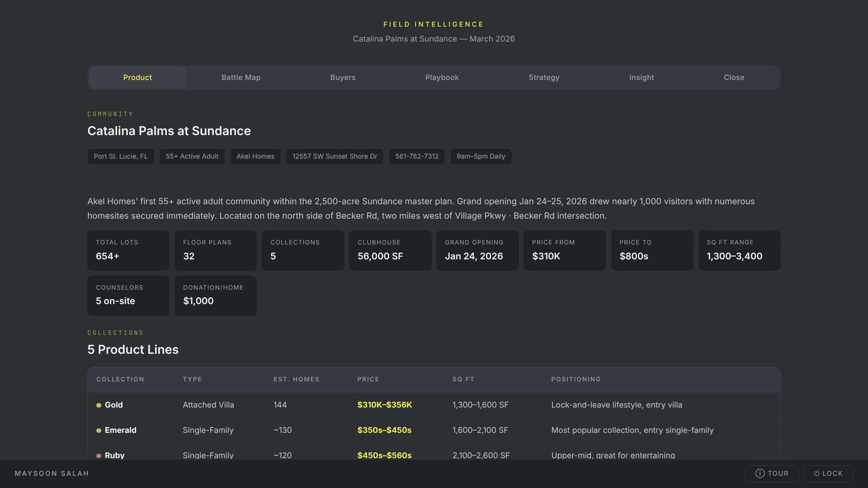
Task: Click the Catalina Palms at Sundance heading
Action: pos(169,131)
